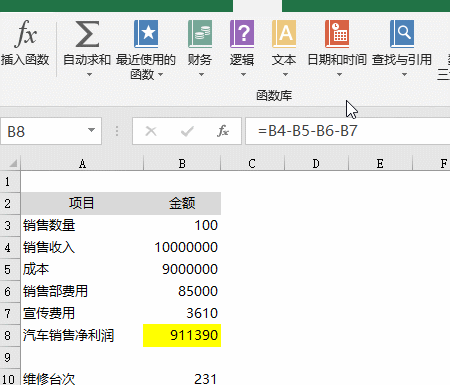Select column A header

pyautogui.click(x=82, y=163)
